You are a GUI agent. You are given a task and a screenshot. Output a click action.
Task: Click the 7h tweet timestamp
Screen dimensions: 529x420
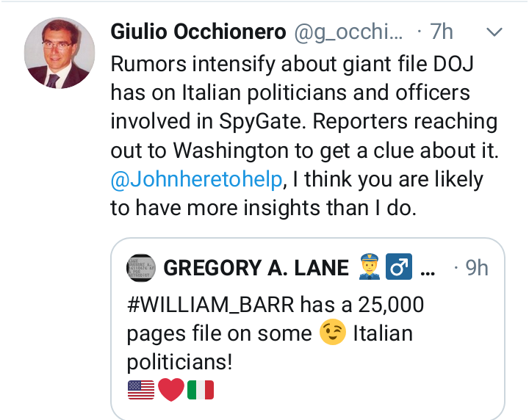[x=441, y=32]
